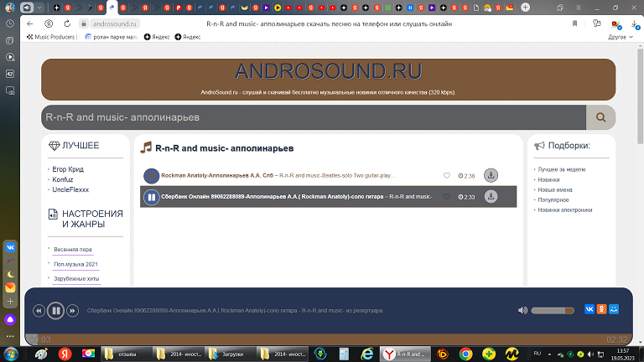This screenshot has height=362, width=644.
Task: Open Загрузки folder in taskbar
Action: point(230,354)
